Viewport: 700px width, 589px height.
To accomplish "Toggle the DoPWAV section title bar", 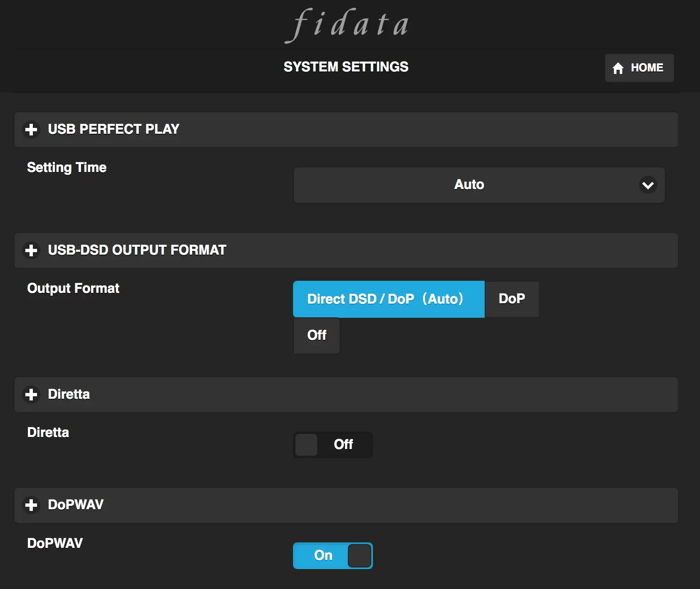I will pos(346,505).
